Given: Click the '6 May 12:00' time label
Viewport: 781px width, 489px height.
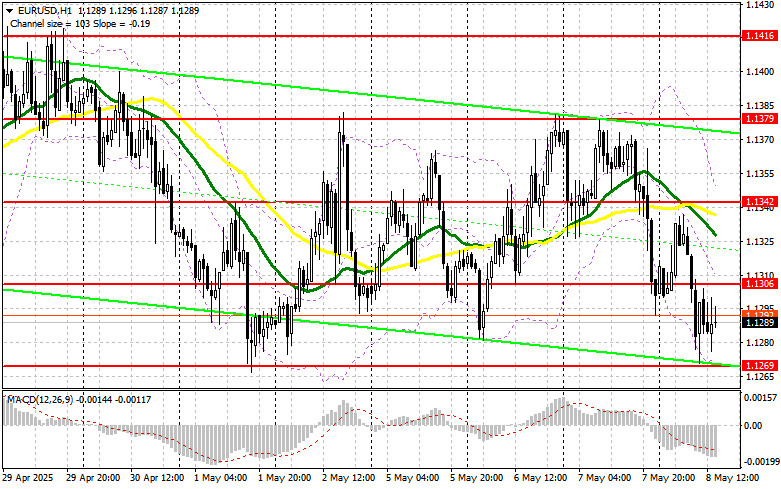Looking at the screenshot, I should (540, 478).
